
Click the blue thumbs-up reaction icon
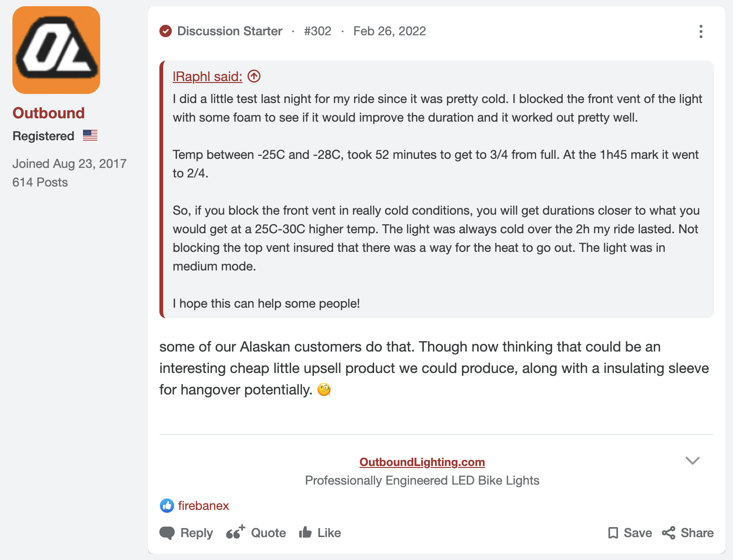[167, 506]
